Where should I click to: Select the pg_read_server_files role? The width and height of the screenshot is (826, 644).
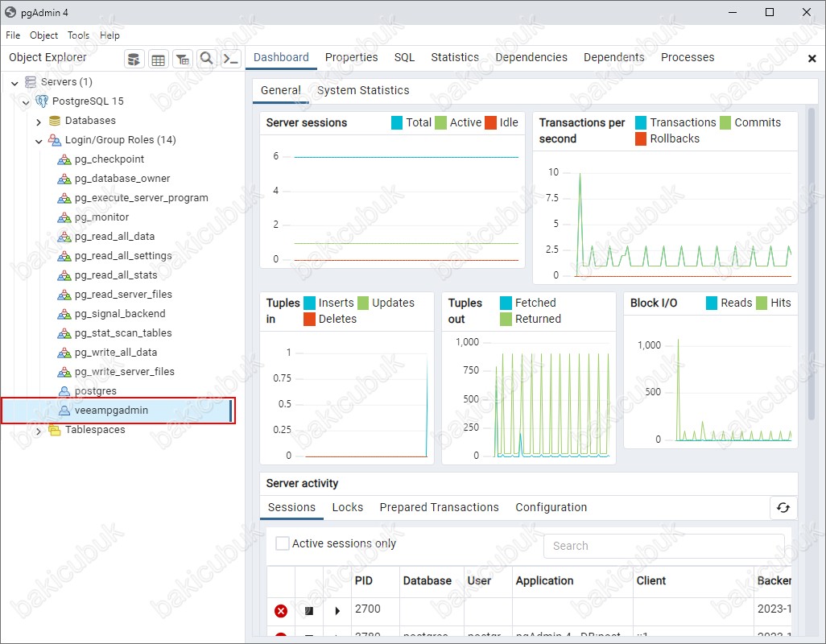click(x=123, y=295)
